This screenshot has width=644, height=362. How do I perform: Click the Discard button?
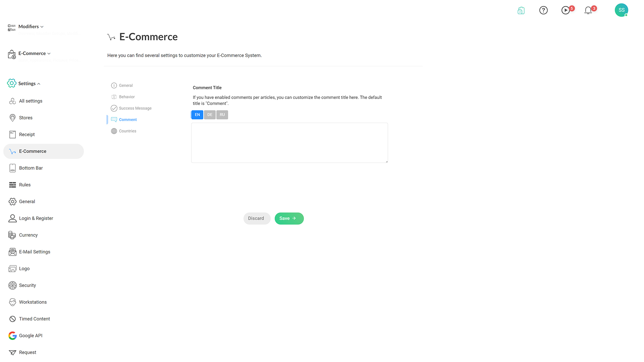[x=257, y=219]
